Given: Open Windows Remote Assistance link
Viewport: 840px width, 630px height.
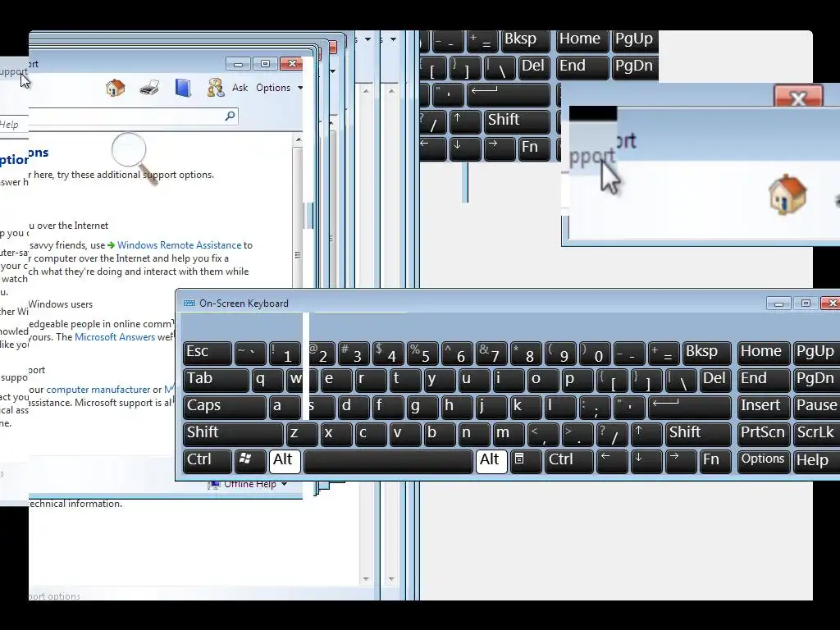Looking at the screenshot, I should [x=180, y=245].
